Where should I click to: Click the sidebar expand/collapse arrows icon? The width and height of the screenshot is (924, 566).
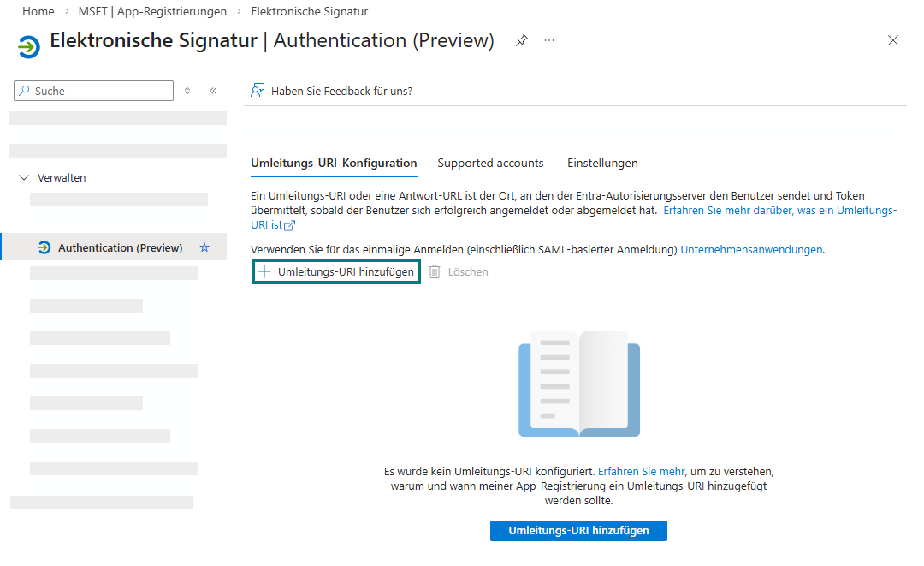(188, 91)
